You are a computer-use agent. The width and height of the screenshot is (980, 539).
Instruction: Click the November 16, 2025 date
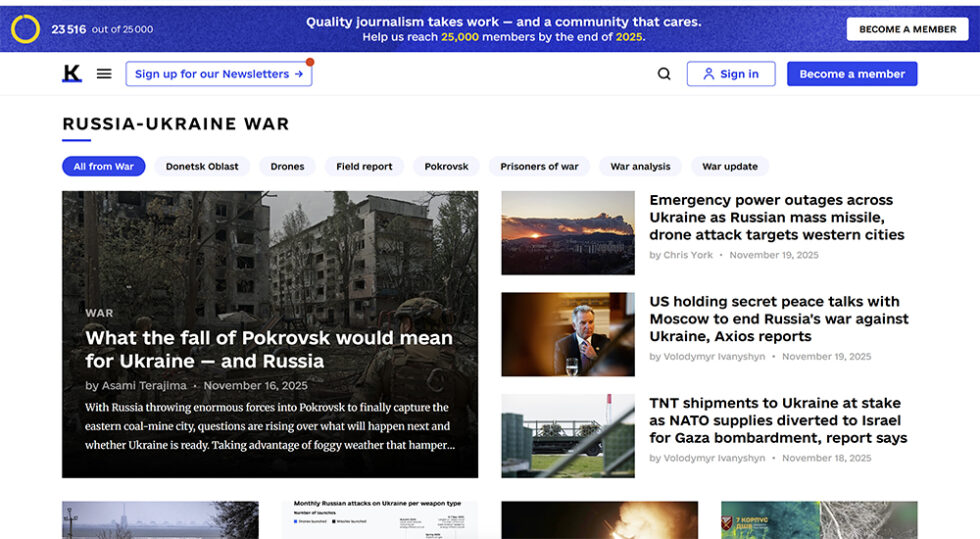tap(256, 385)
